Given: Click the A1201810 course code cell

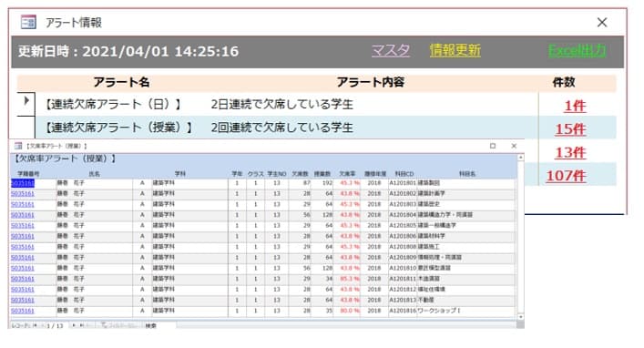Looking at the screenshot, I should point(403,269).
